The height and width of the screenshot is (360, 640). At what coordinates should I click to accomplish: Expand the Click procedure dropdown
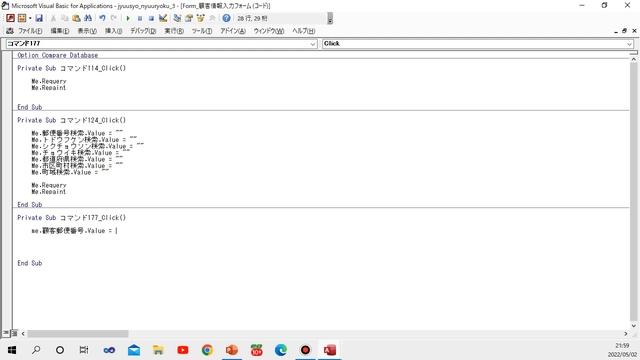tap(629, 44)
